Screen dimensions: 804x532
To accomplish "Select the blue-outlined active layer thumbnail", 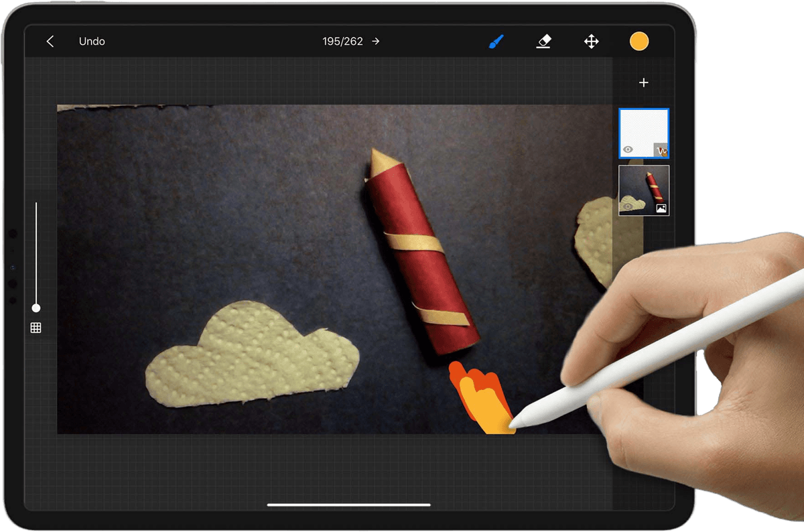I will tap(643, 133).
